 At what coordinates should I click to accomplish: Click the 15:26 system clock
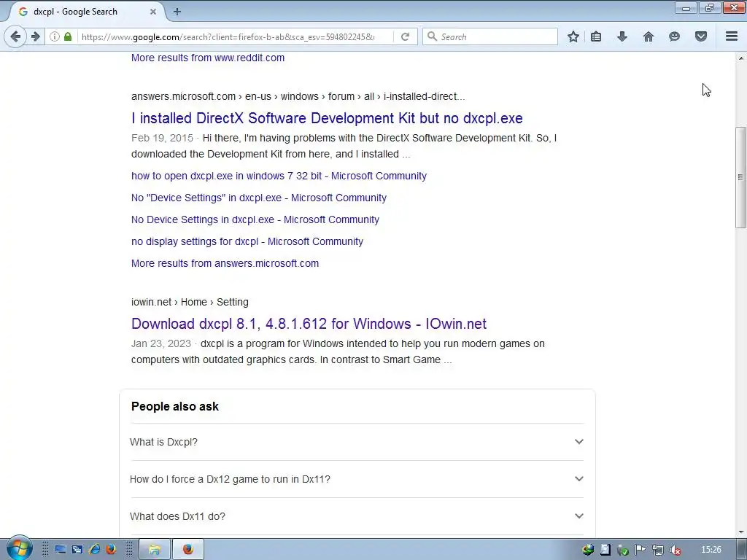click(711, 550)
